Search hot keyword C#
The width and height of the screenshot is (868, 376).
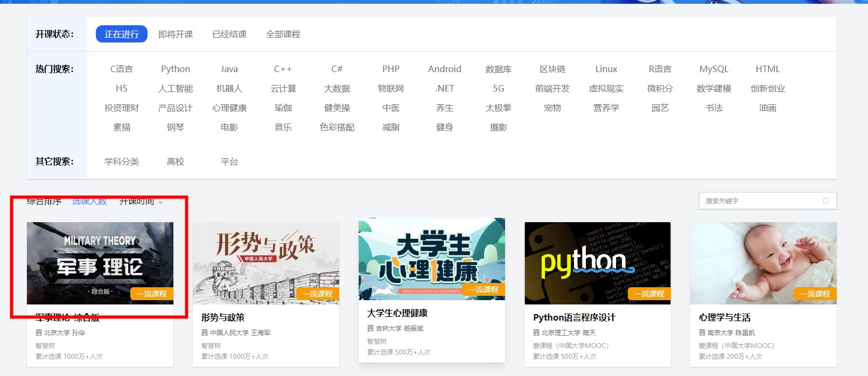coord(337,69)
